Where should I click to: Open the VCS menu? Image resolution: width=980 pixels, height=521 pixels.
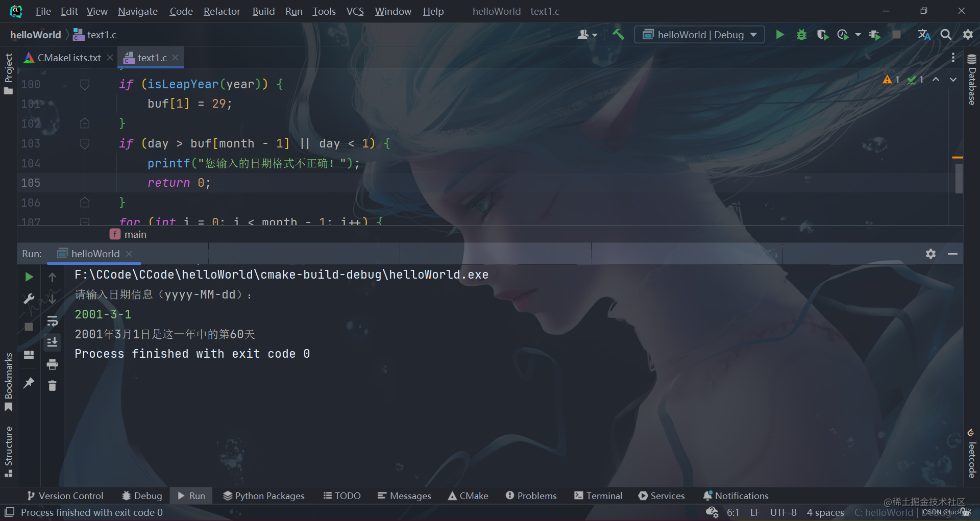point(355,11)
